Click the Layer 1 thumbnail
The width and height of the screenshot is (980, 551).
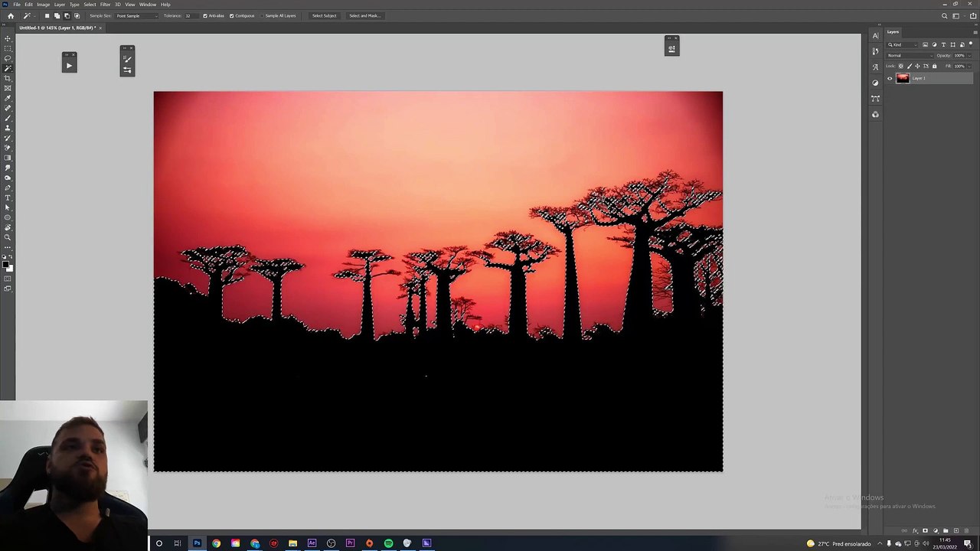(x=903, y=78)
